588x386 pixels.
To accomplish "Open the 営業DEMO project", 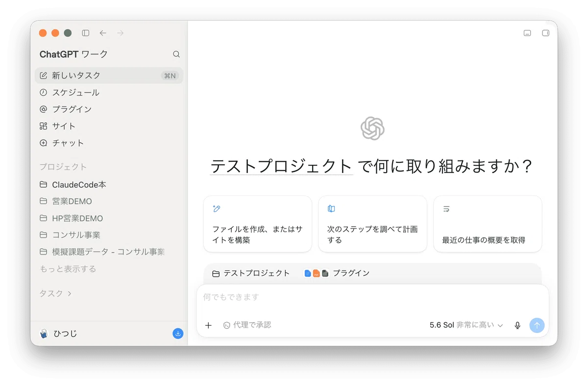I will pyautogui.click(x=109, y=201).
